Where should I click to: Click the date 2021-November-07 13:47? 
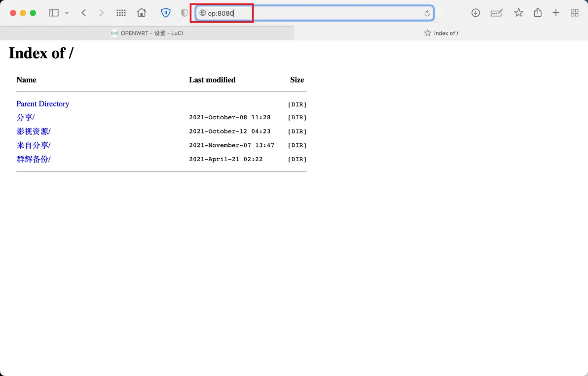[x=232, y=145]
